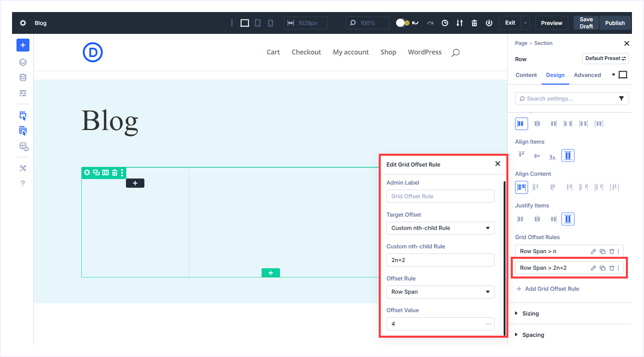Click the top bar trash icon

475,23
